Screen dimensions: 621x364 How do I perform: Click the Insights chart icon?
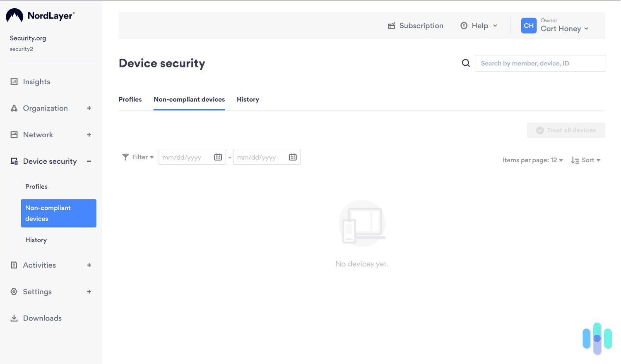tap(14, 82)
